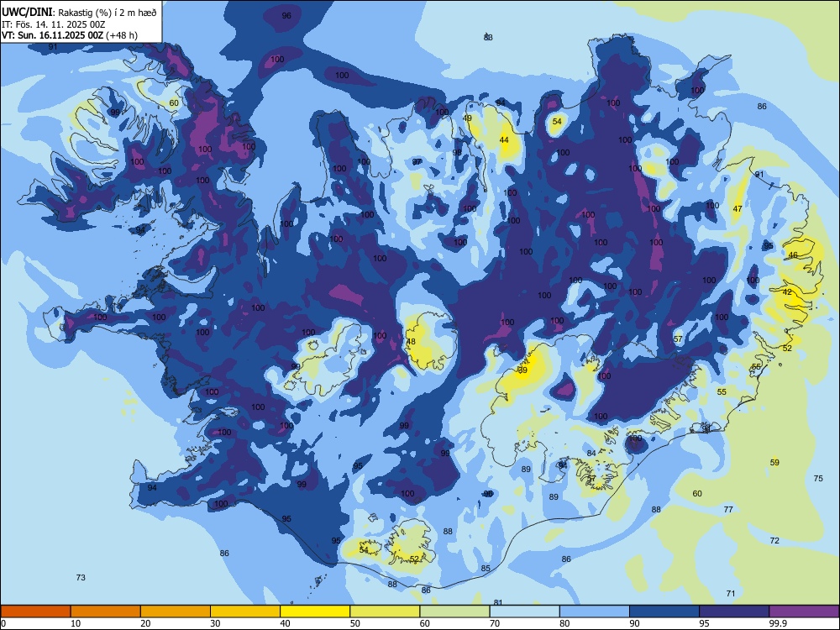Click the 50–60 pale yellow legend swatch
Viewport: 840px width, 630px height.
385,612
